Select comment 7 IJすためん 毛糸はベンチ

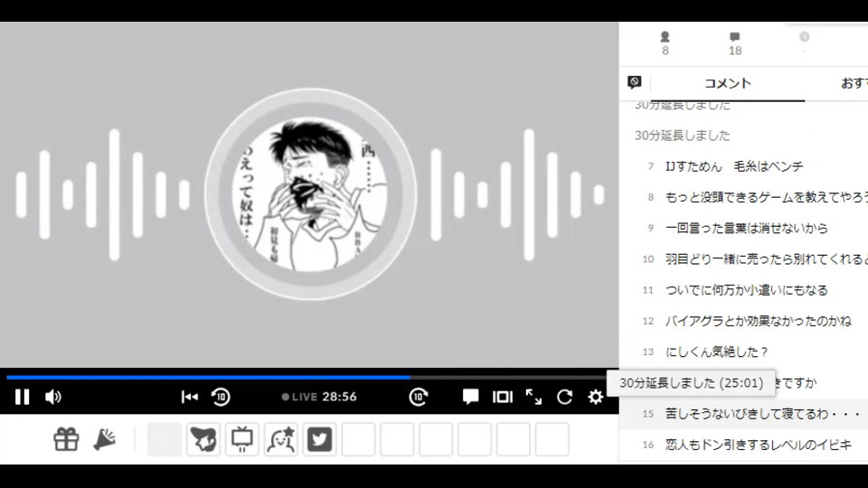click(x=743, y=166)
